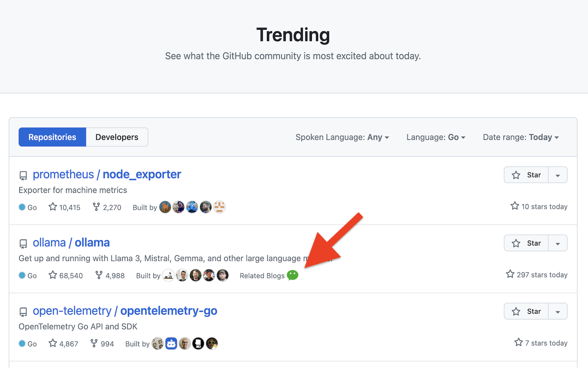
Task: Click the last contributor avatar of opentelemetry-go
Action: (212, 343)
